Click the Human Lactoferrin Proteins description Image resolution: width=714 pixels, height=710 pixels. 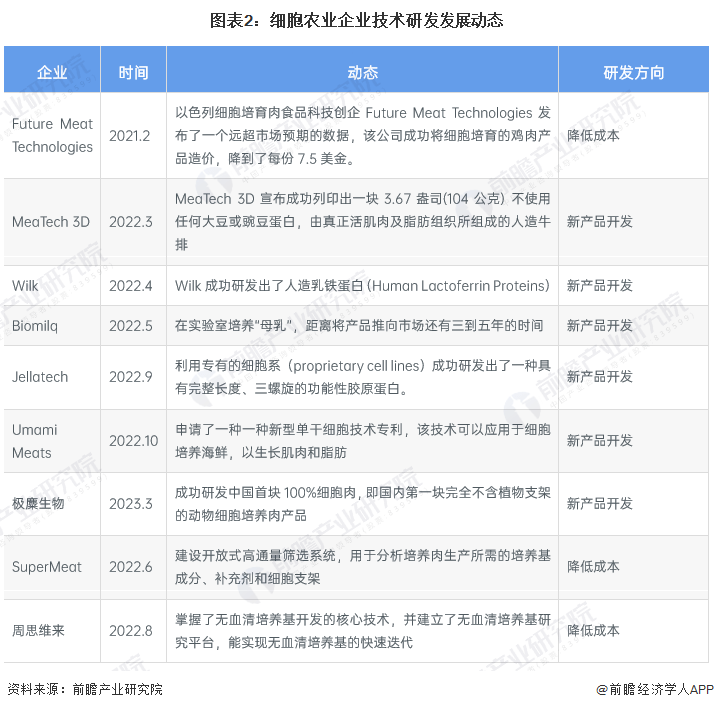pyautogui.click(x=362, y=286)
